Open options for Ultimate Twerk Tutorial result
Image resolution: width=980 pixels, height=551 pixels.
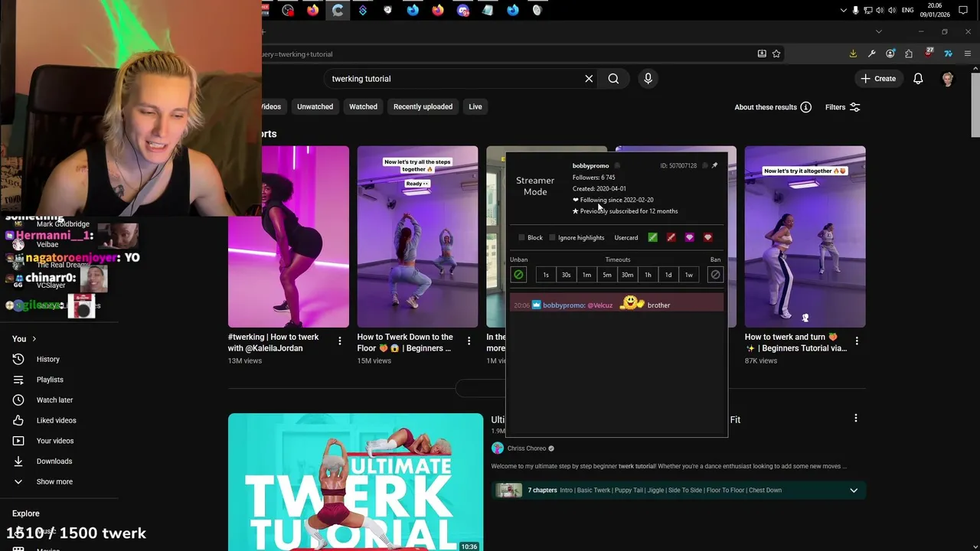click(x=856, y=418)
